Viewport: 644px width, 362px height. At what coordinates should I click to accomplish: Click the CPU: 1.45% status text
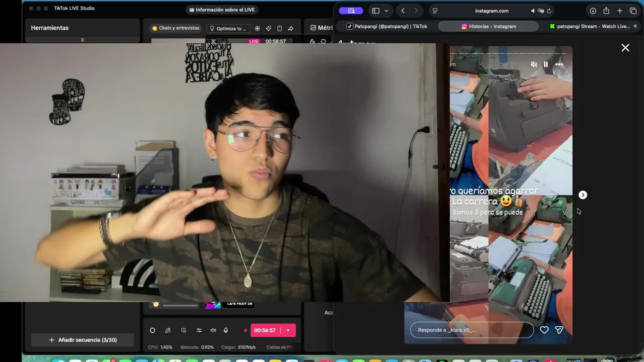point(160,347)
